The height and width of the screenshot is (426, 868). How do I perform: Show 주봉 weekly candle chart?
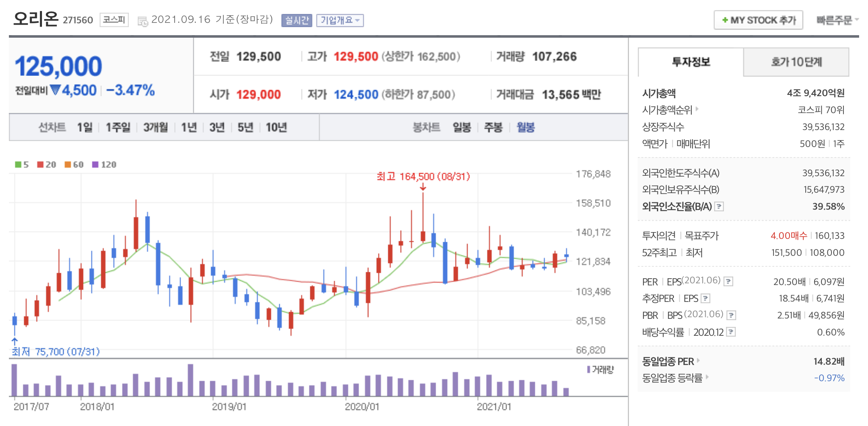pos(493,127)
